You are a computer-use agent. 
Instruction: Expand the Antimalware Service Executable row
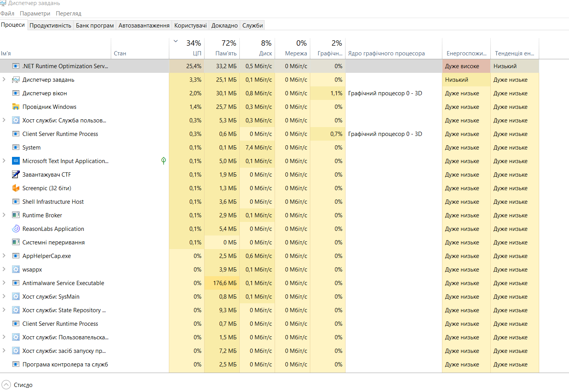(4, 283)
